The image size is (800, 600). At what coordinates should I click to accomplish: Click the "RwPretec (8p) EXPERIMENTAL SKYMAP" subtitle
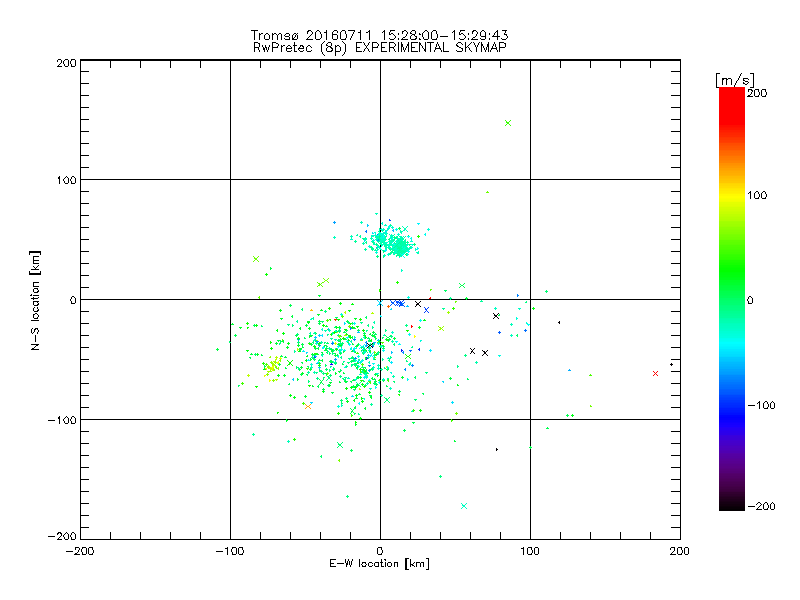coord(379,47)
